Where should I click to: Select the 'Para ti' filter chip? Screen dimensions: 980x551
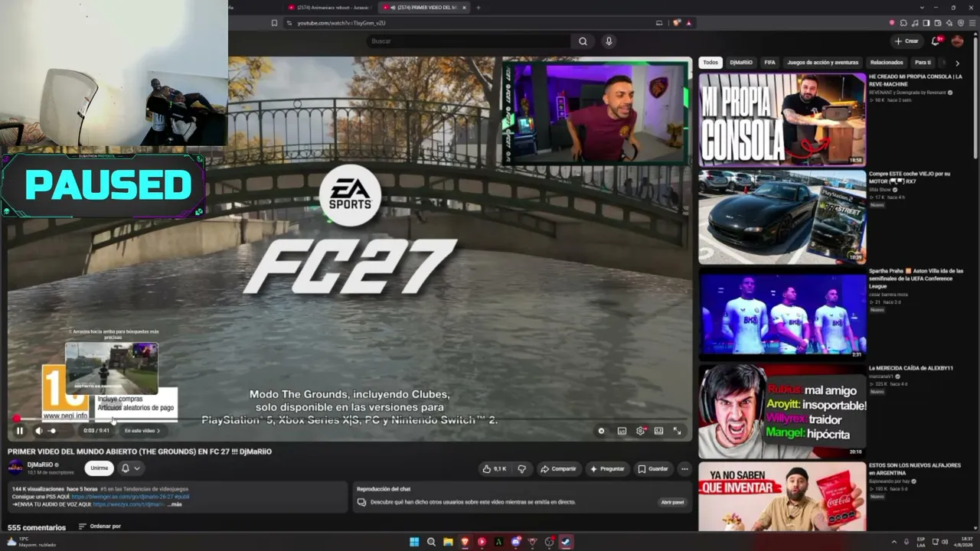(923, 63)
